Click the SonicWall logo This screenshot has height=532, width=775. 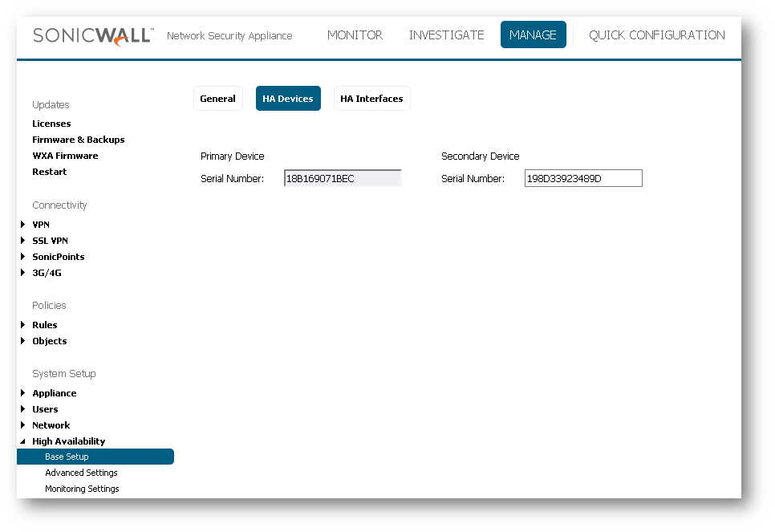coord(92,36)
